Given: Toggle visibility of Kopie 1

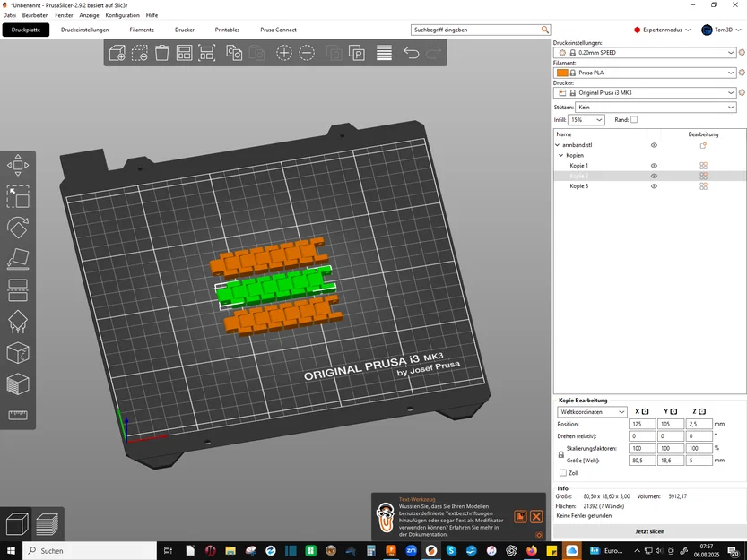Looking at the screenshot, I should coord(654,166).
